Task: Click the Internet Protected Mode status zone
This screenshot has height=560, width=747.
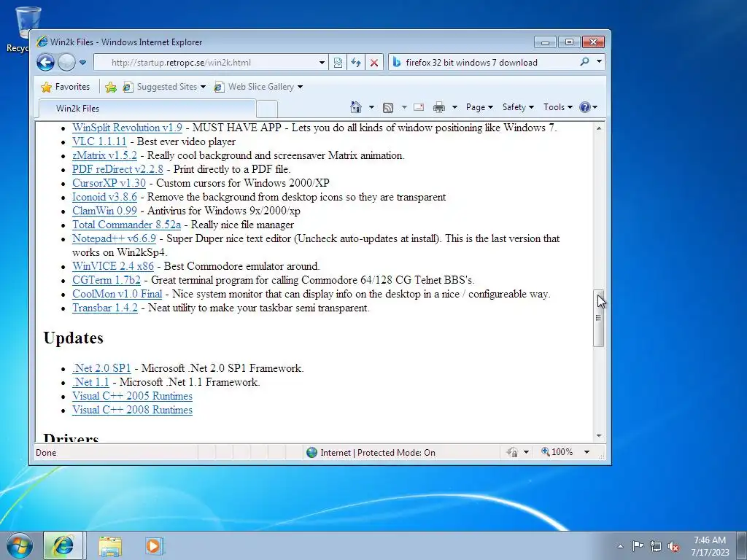Action: click(371, 452)
